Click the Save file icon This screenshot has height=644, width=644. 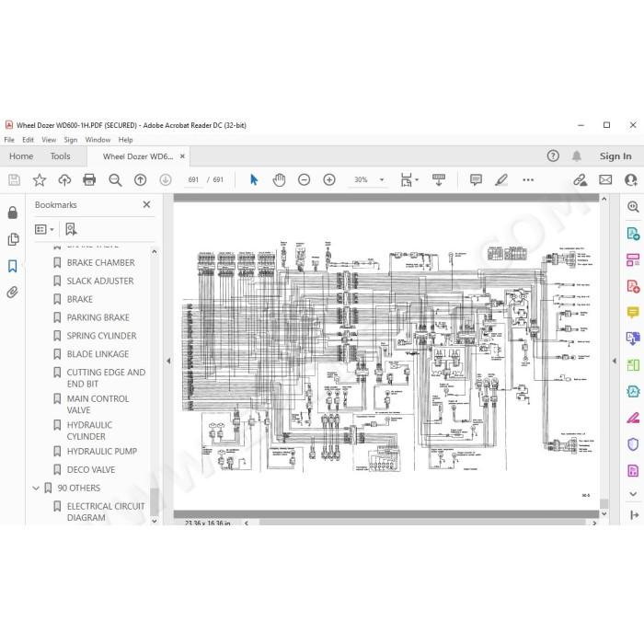pyautogui.click(x=14, y=180)
